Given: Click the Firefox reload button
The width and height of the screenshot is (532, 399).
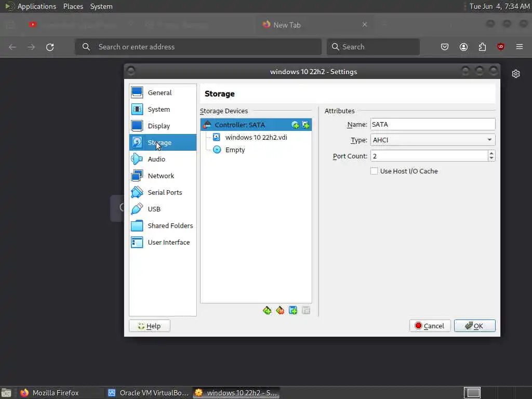Looking at the screenshot, I should click(50, 47).
